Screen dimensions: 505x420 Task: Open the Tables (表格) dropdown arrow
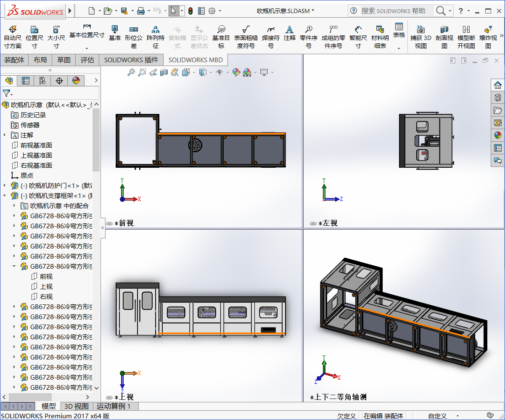399,48
